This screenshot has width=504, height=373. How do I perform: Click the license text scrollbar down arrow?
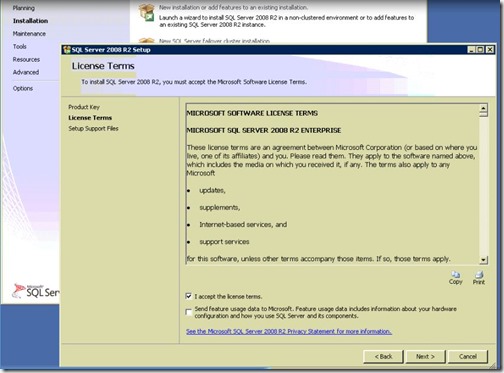tap(483, 260)
